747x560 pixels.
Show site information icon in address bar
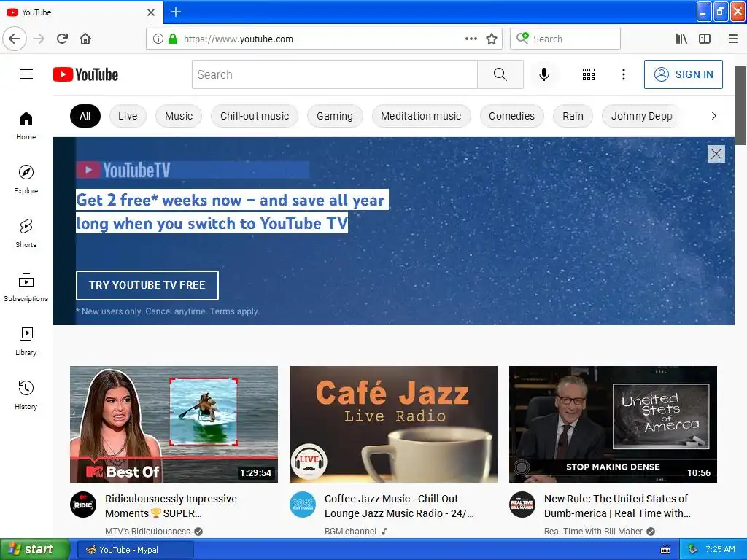click(158, 39)
